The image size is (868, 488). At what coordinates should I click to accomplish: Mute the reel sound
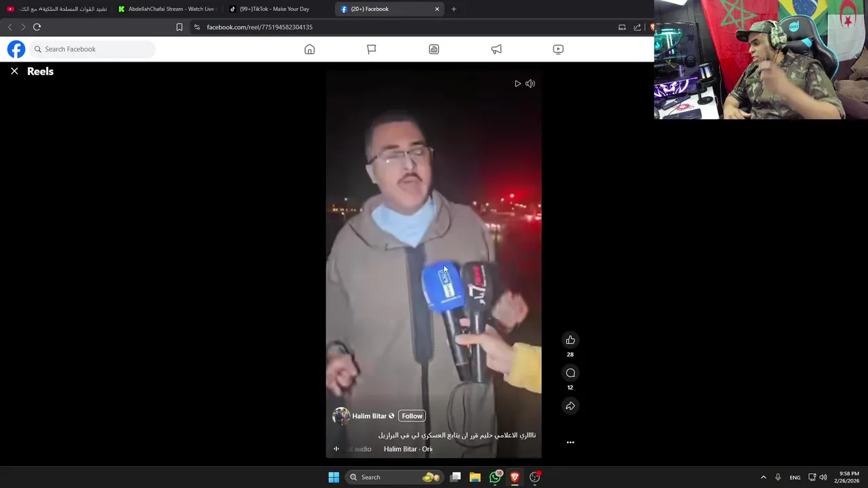pyautogui.click(x=530, y=83)
